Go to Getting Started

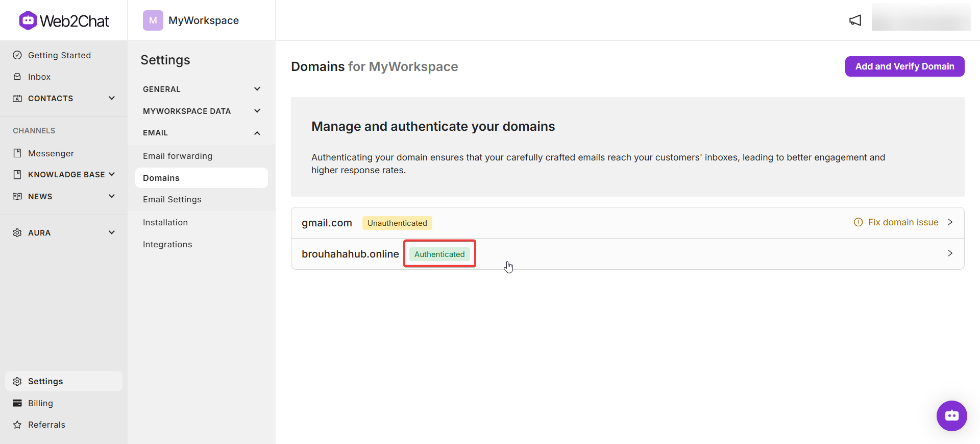coord(59,55)
